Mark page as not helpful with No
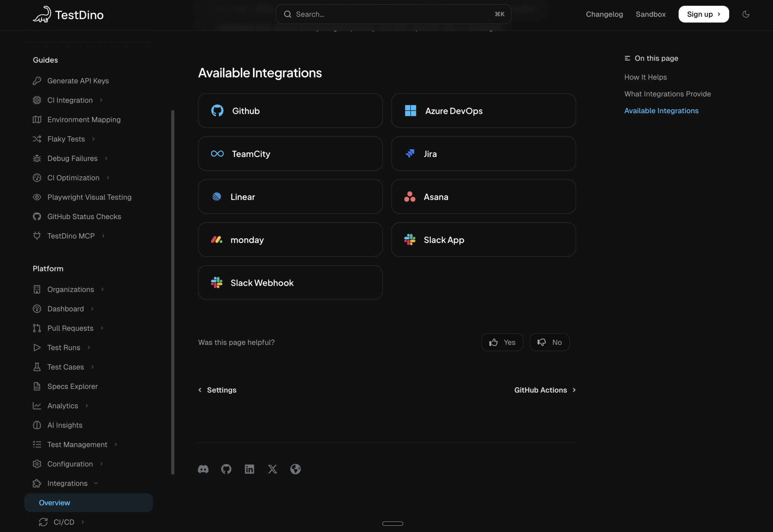This screenshot has width=773, height=532. [549, 342]
